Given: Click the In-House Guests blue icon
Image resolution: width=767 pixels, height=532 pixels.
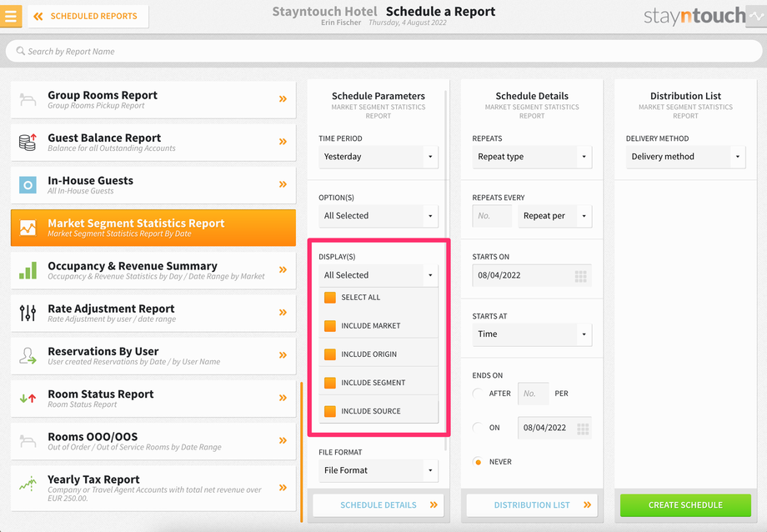Looking at the screenshot, I should click(28, 185).
